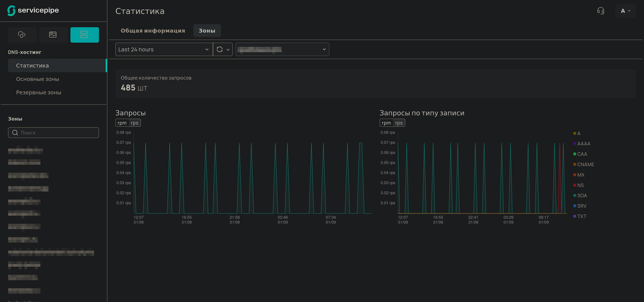Expand the auto-refresh interval chevron
Viewport: 644px width, 302px height.
[228, 50]
